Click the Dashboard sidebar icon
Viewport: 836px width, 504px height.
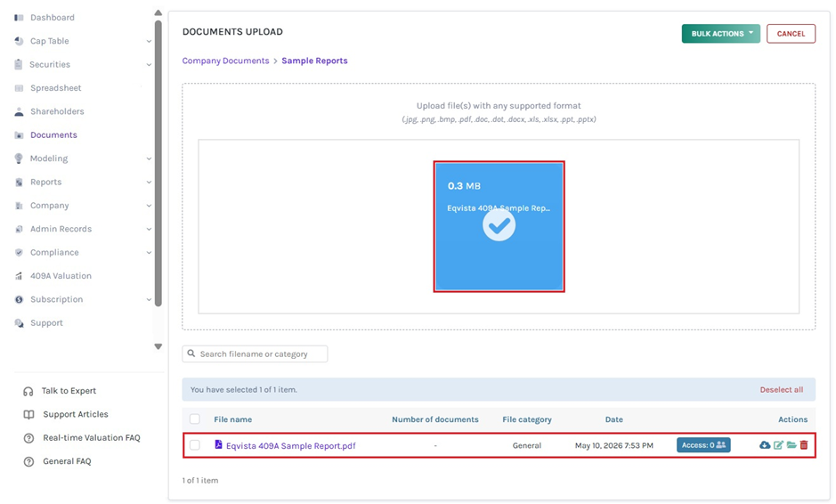pyautogui.click(x=19, y=18)
